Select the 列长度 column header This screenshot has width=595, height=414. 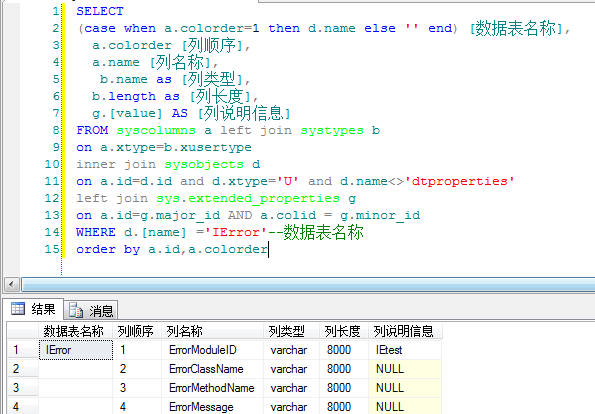[344, 331]
